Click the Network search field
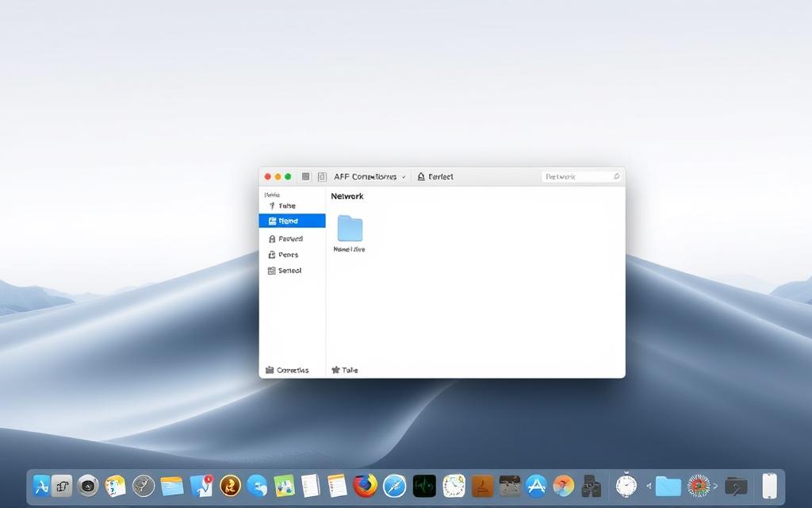Screen dimensions: 812x508 [581, 177]
